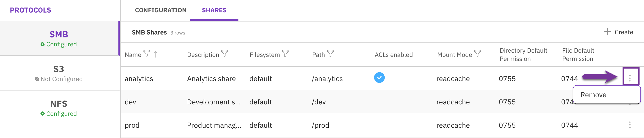Open the three-dot menu for prod row

point(630,125)
